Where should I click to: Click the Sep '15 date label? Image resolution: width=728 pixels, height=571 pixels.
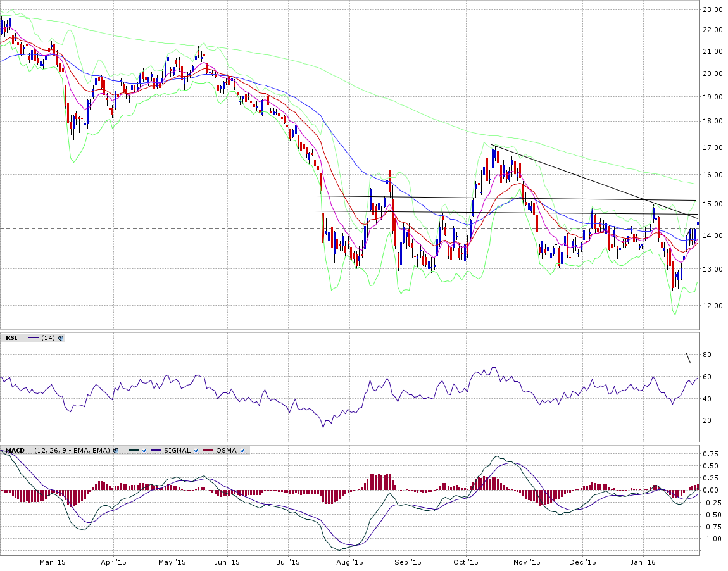pos(408,562)
